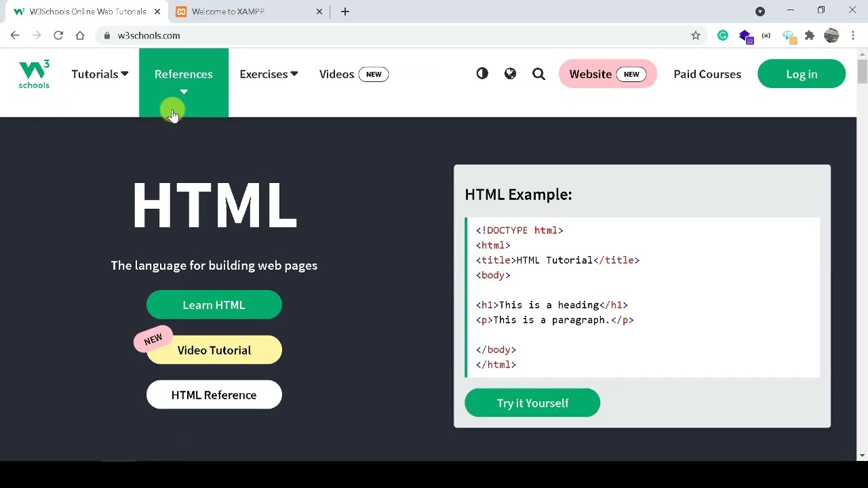
Task: Click the Website NEW button
Action: pyautogui.click(x=608, y=74)
